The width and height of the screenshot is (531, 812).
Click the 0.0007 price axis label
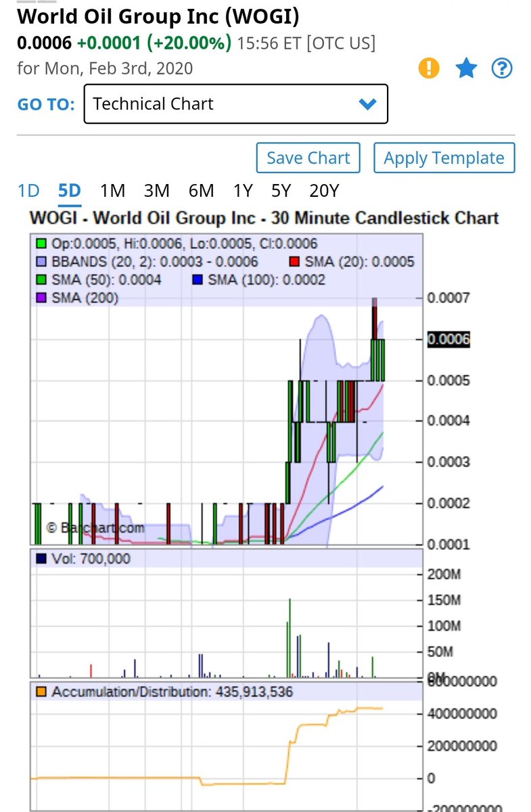click(448, 298)
